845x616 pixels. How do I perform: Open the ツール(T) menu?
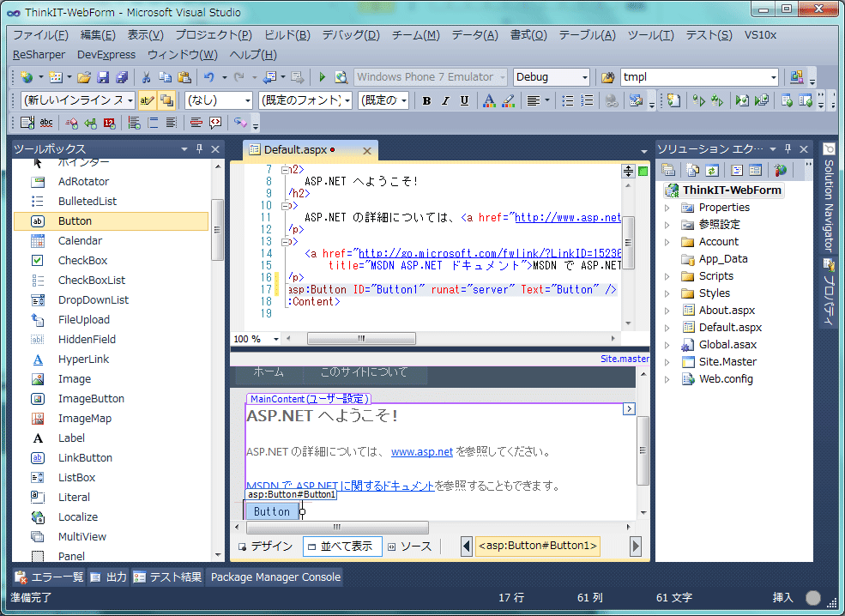point(650,35)
